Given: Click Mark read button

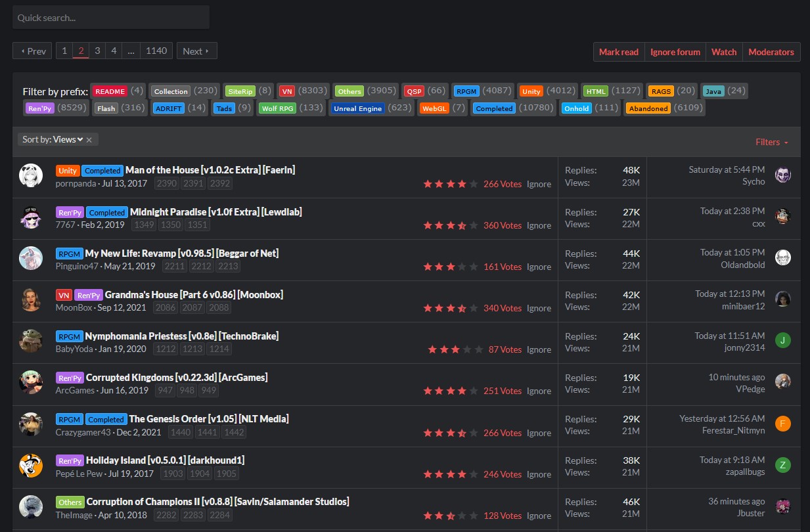Looking at the screenshot, I should coord(619,52).
